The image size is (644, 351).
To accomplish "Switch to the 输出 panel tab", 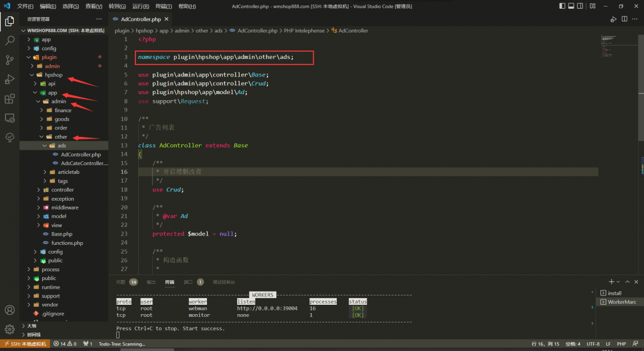I will tap(151, 282).
